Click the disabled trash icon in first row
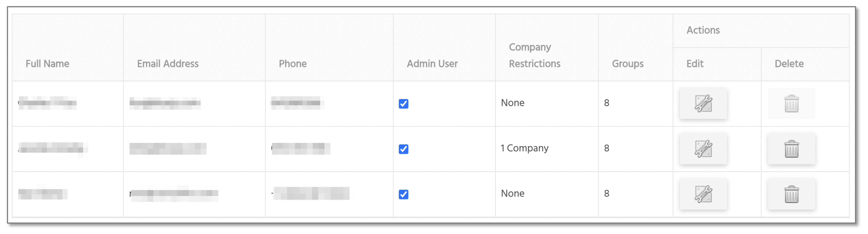This screenshot has height=234, width=868. [791, 103]
